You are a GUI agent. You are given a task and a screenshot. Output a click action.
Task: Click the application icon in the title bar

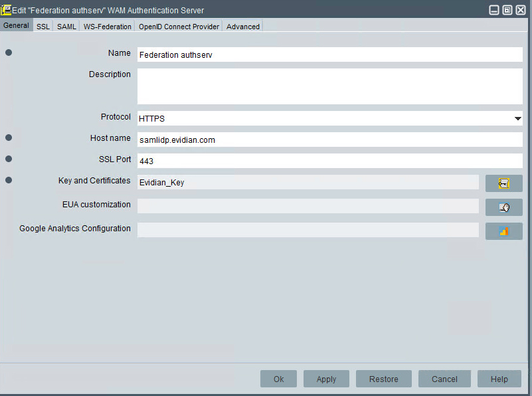(x=6, y=10)
